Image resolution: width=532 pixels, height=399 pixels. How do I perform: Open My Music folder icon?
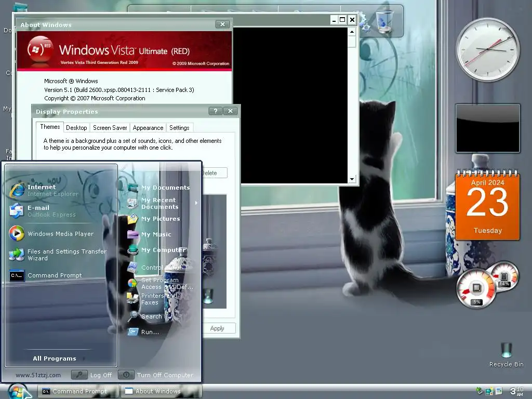pyautogui.click(x=132, y=234)
